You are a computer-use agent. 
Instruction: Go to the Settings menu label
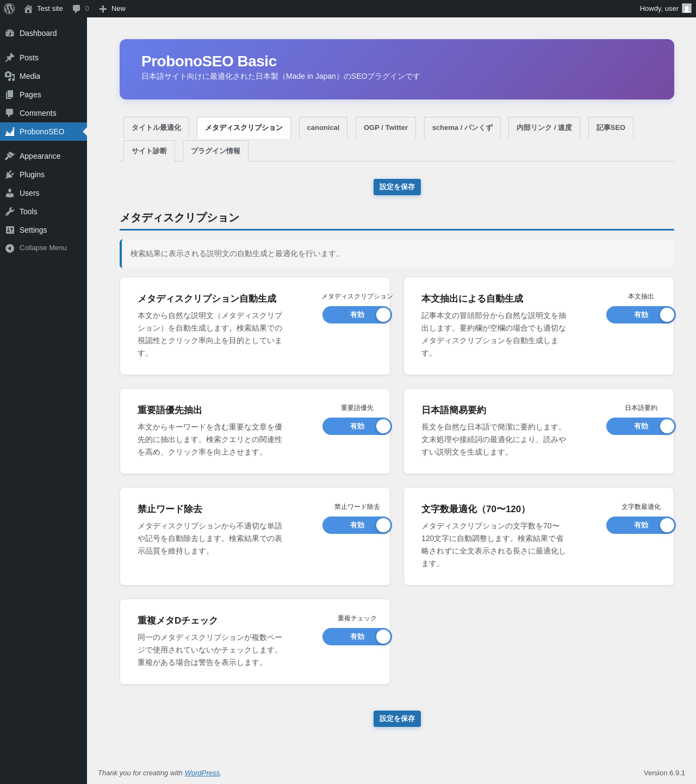[33, 230]
